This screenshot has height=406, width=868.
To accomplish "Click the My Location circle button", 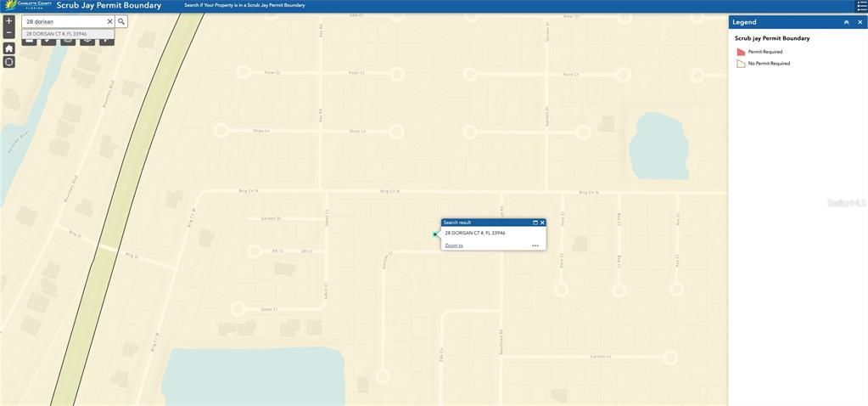I will point(8,62).
